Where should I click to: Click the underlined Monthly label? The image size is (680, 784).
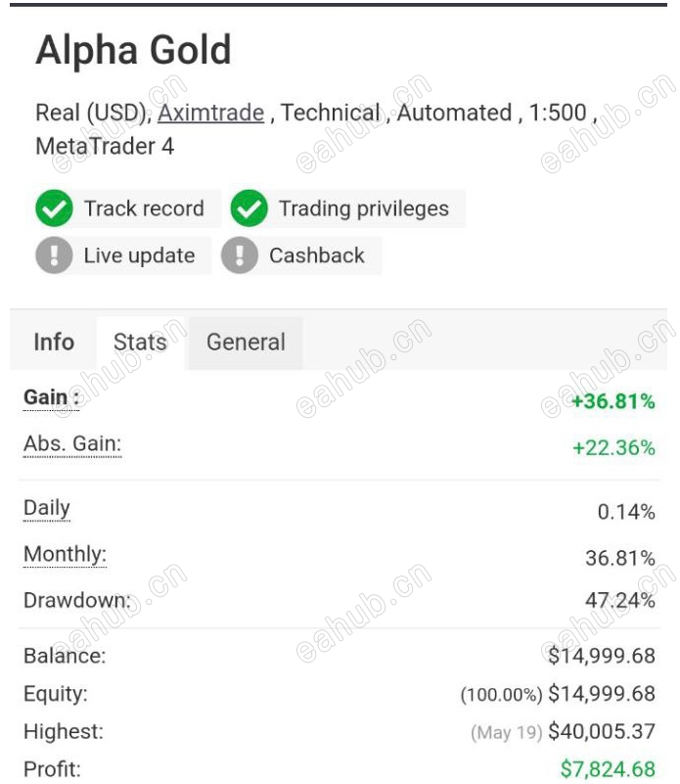pos(65,555)
